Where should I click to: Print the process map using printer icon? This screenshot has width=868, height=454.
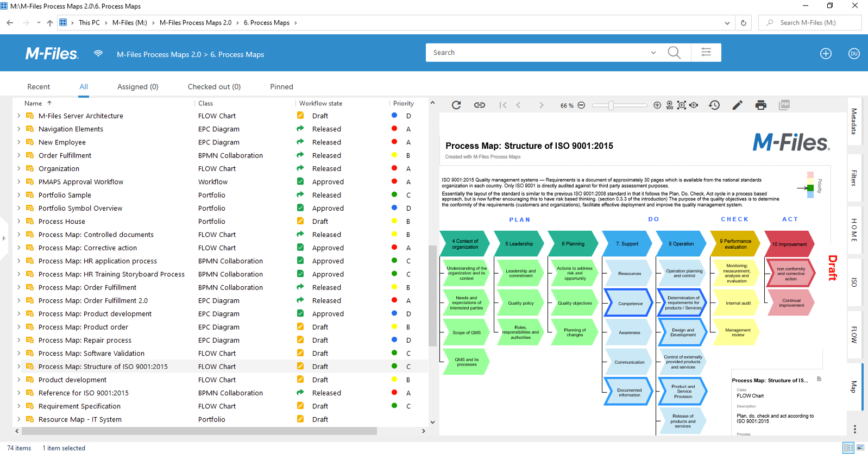[x=760, y=105]
